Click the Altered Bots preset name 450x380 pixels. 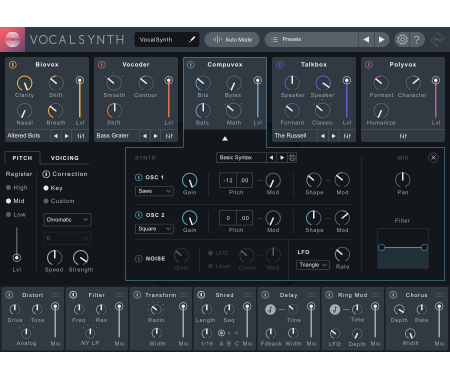[24, 136]
